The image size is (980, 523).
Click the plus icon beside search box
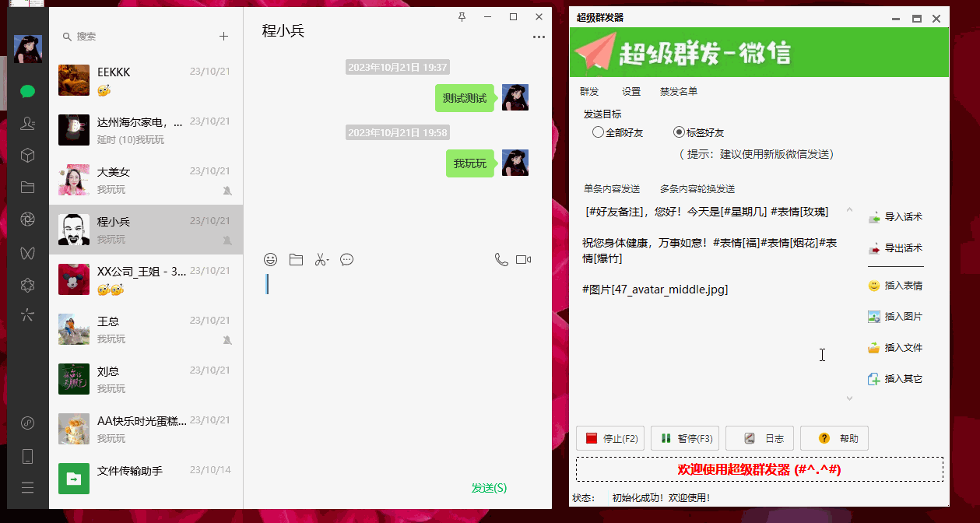(224, 36)
